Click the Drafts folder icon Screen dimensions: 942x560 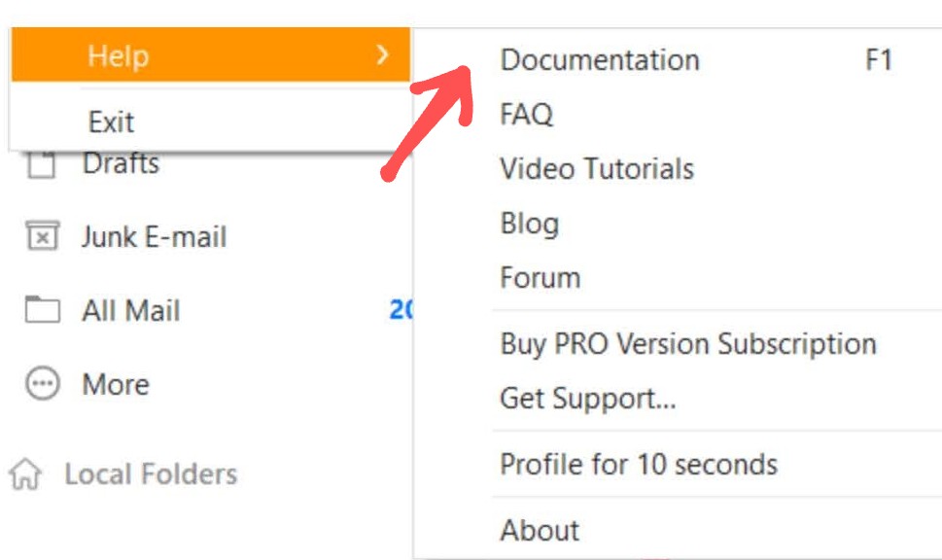pyautogui.click(x=42, y=164)
